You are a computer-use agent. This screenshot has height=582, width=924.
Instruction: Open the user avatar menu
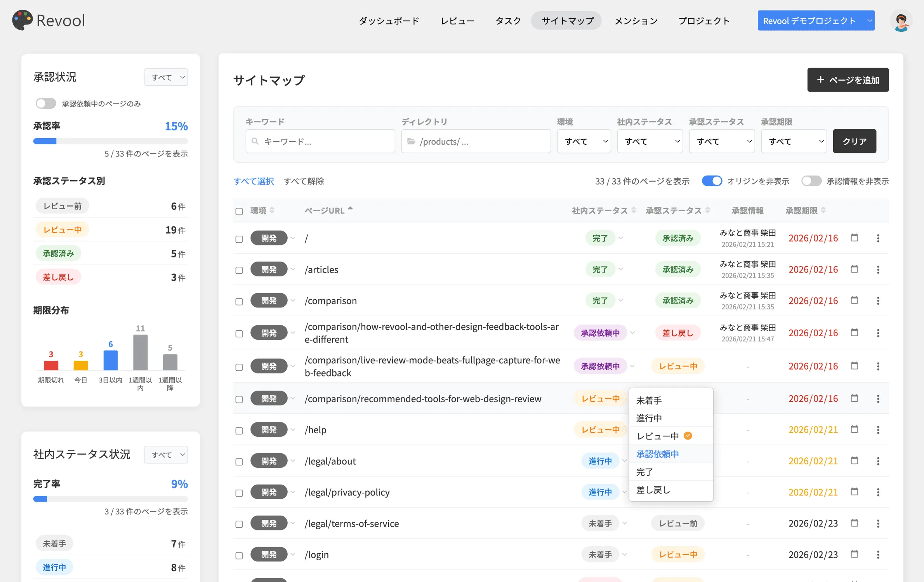pos(901,21)
